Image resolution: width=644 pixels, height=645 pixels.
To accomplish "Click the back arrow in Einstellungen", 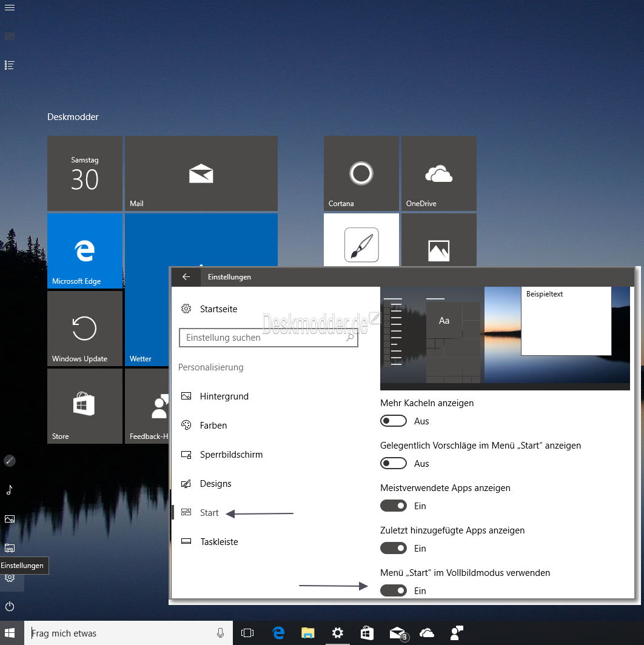I will coord(186,277).
